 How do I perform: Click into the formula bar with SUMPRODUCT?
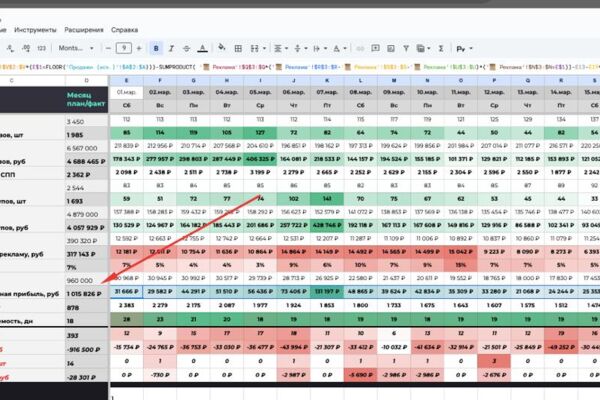coord(300,67)
